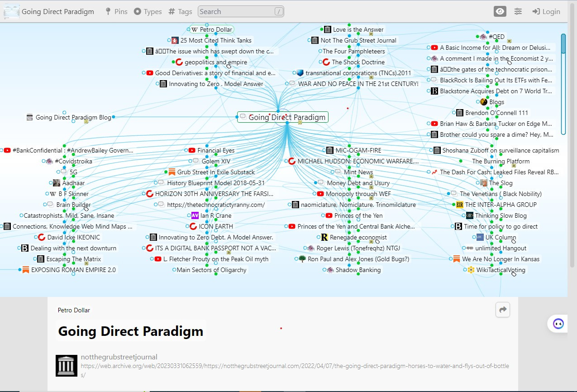
Task: Click the tree icon of Ron Paul and Alex Jones
Action: [302, 259]
